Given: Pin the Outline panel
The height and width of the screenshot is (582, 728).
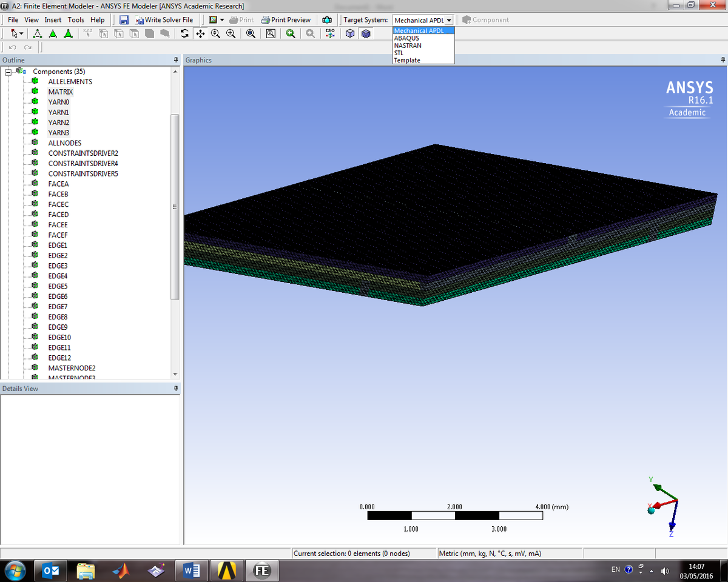Looking at the screenshot, I should point(176,59).
